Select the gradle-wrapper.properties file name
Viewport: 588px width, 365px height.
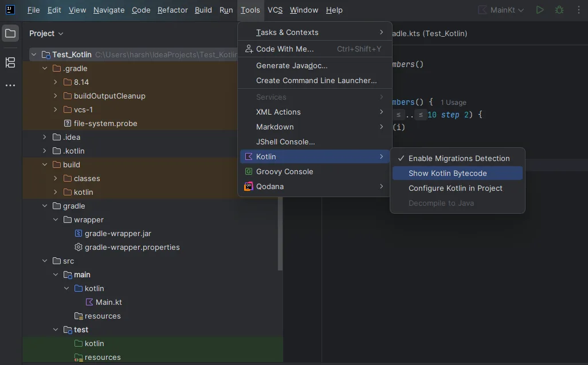point(132,248)
